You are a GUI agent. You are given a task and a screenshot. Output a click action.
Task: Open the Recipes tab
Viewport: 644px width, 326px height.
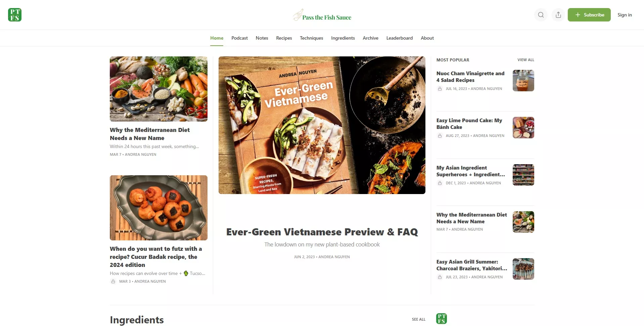[x=284, y=38]
